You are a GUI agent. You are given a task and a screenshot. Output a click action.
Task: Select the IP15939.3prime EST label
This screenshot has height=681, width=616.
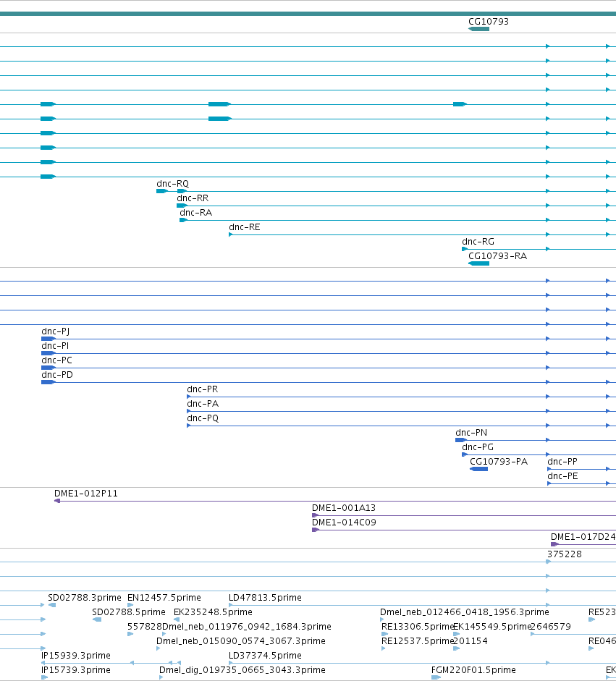coord(75,656)
